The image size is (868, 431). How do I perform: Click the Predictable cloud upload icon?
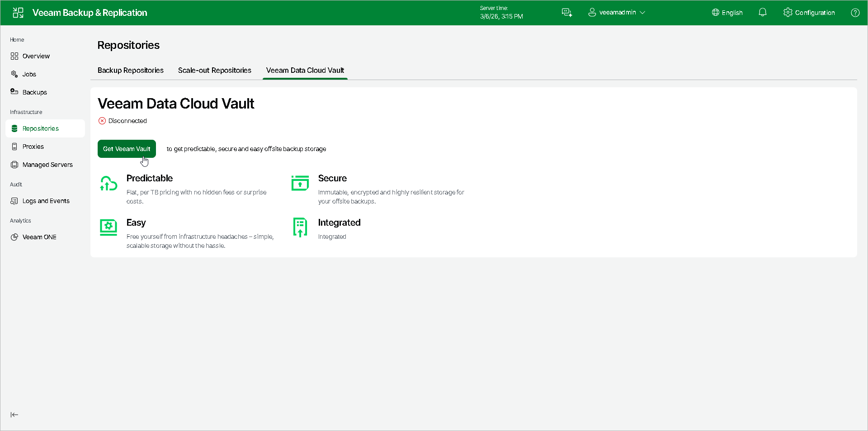(x=108, y=183)
